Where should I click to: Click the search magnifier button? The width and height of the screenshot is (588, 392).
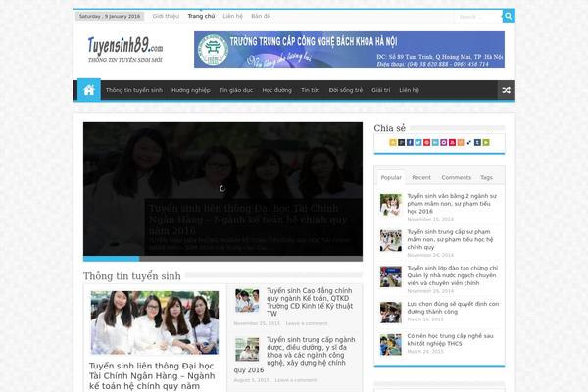coord(508,16)
